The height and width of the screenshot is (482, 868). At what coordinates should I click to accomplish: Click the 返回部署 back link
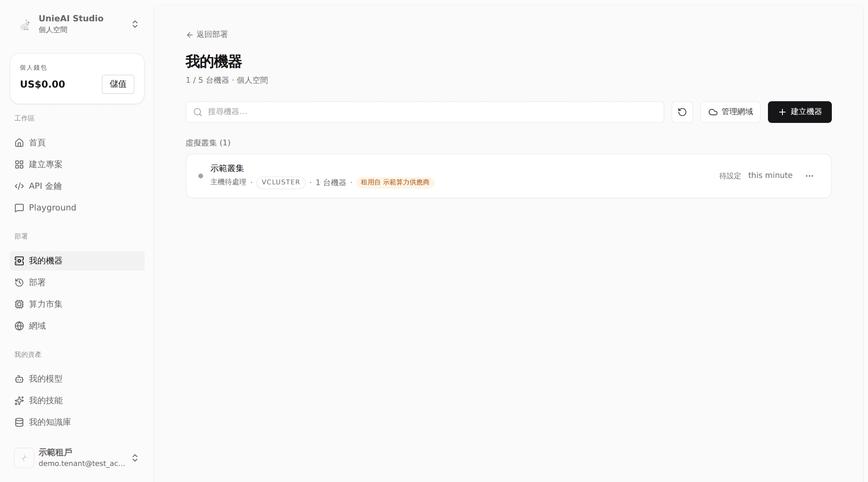tap(207, 35)
